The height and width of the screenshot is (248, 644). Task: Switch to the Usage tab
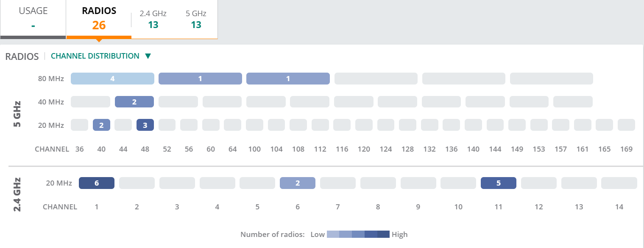(33, 19)
